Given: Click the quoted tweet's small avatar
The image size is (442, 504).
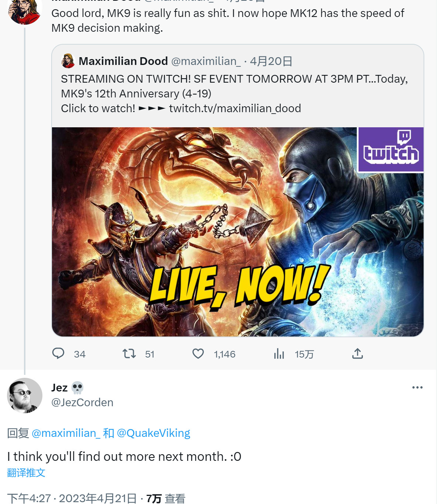Looking at the screenshot, I should pyautogui.click(x=68, y=61).
